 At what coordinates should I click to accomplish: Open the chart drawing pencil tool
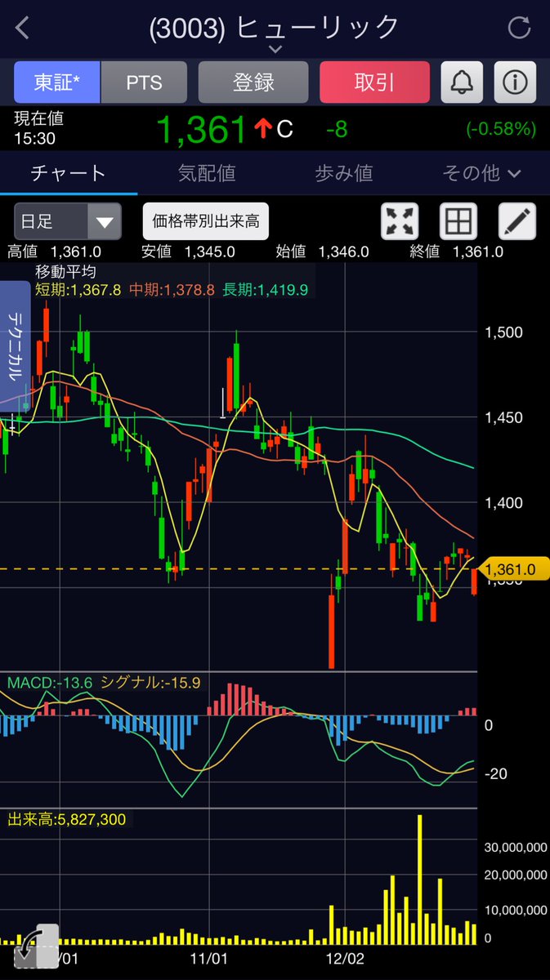pos(517,220)
